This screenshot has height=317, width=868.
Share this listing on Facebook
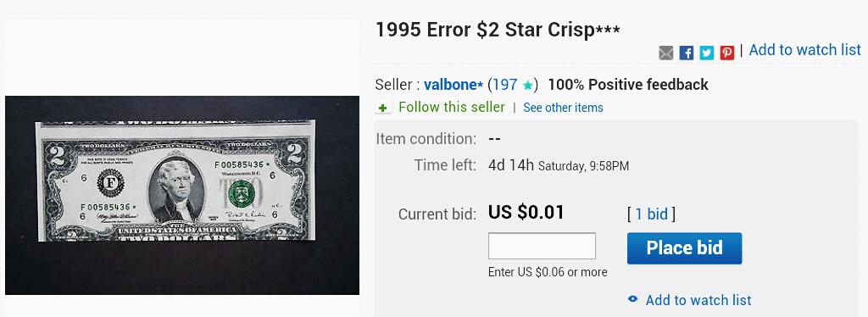[686, 53]
